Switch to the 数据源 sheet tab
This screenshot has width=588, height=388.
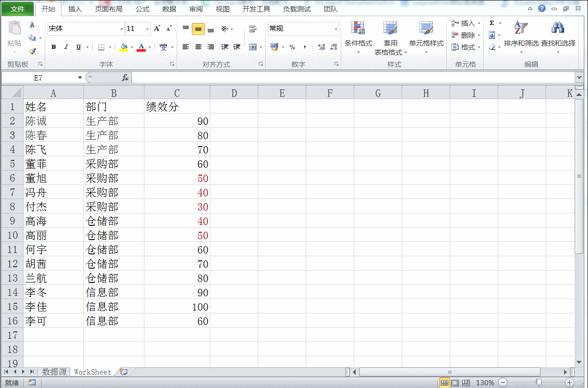pos(54,372)
